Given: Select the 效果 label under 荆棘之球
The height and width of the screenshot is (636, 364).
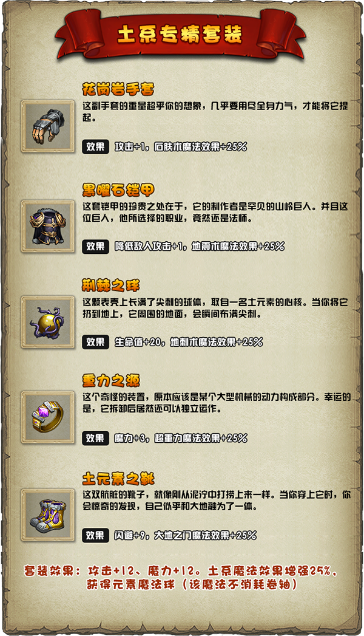Looking at the screenshot, I should click(96, 342).
